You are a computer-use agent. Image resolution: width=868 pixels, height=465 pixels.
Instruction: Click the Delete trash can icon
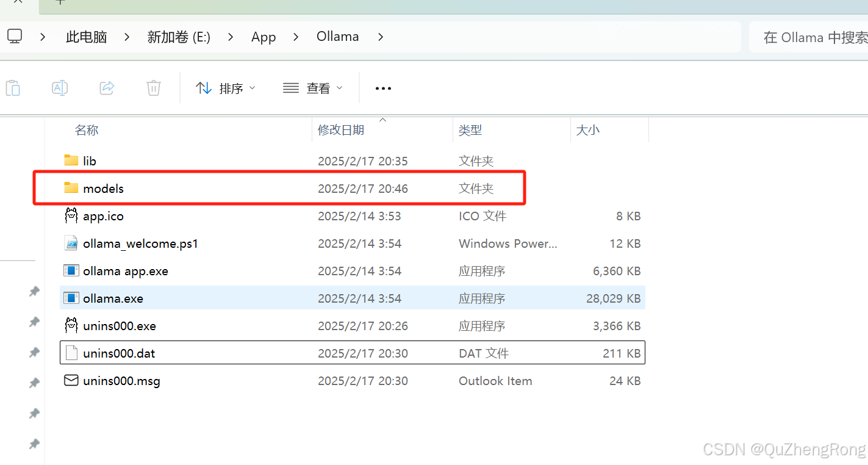coord(154,88)
